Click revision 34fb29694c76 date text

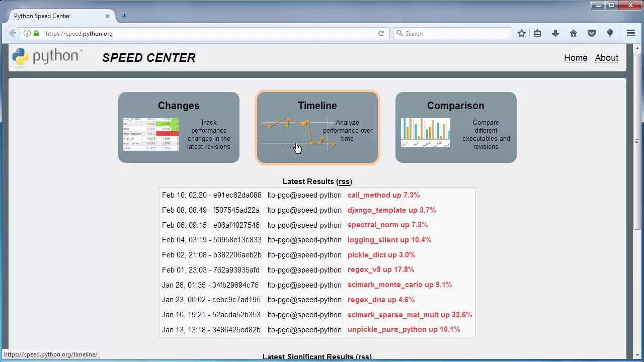click(210, 285)
